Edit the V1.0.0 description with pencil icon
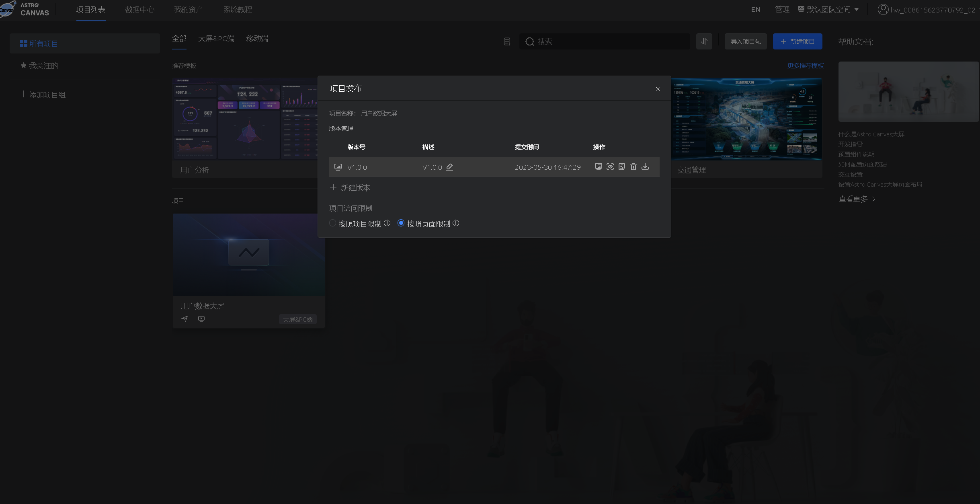 (449, 167)
